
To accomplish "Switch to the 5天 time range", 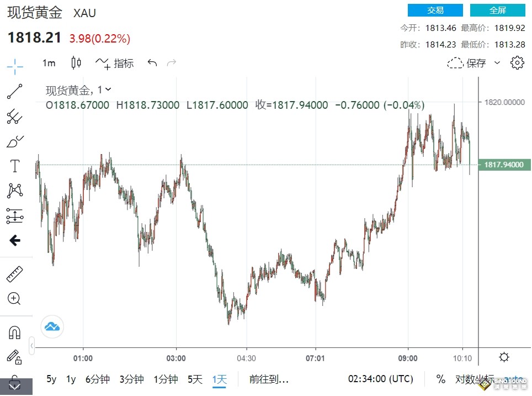I will point(195,379).
